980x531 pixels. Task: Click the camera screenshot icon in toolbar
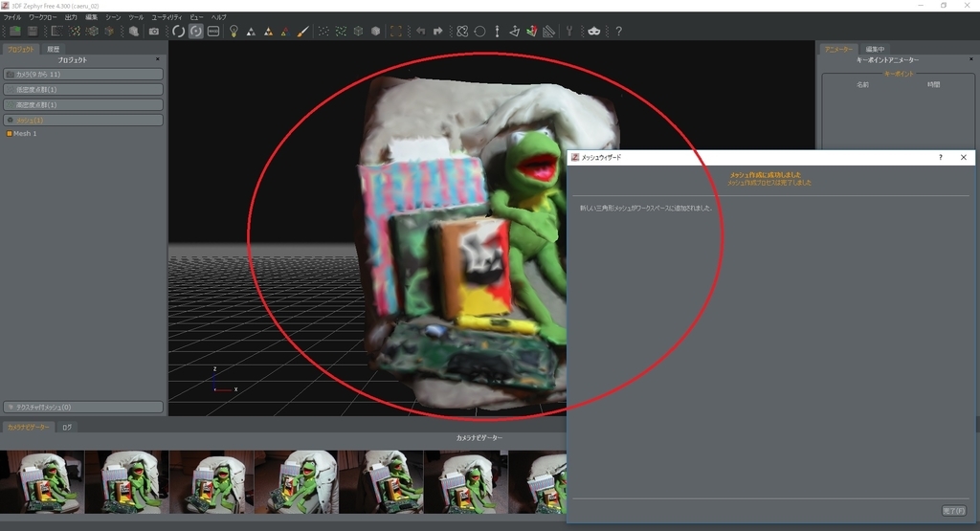pos(154,32)
